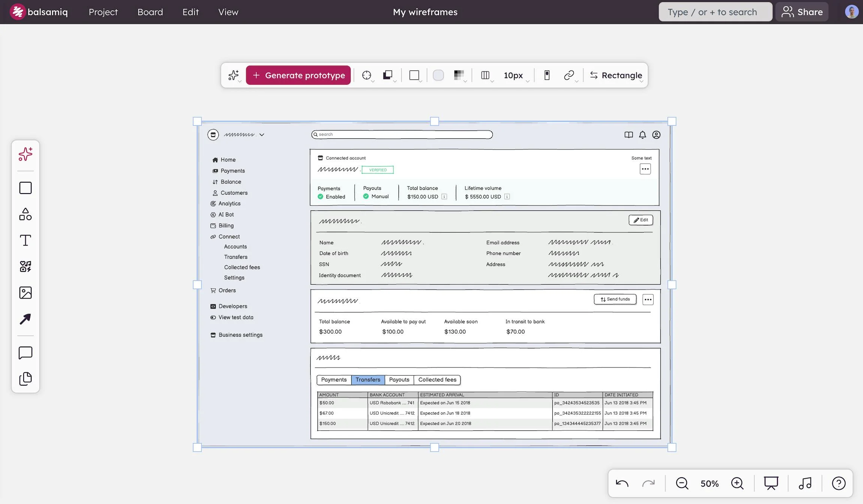This screenshot has width=863, height=504.
Task: Open the comment tool in sidebar
Action: [26, 353]
